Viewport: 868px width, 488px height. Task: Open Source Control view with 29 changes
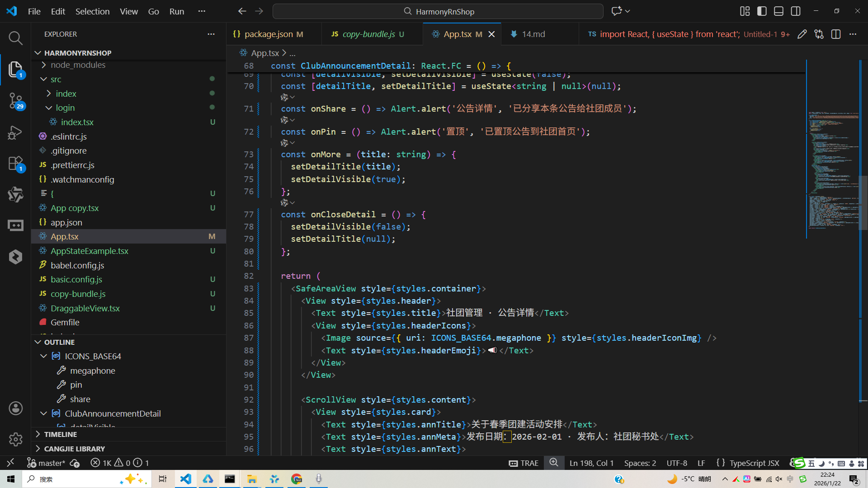[x=15, y=100]
